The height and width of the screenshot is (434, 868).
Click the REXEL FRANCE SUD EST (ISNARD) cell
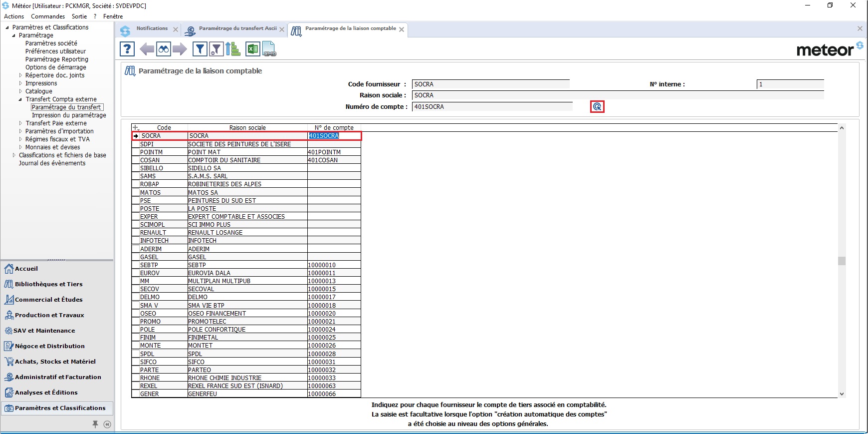point(247,386)
